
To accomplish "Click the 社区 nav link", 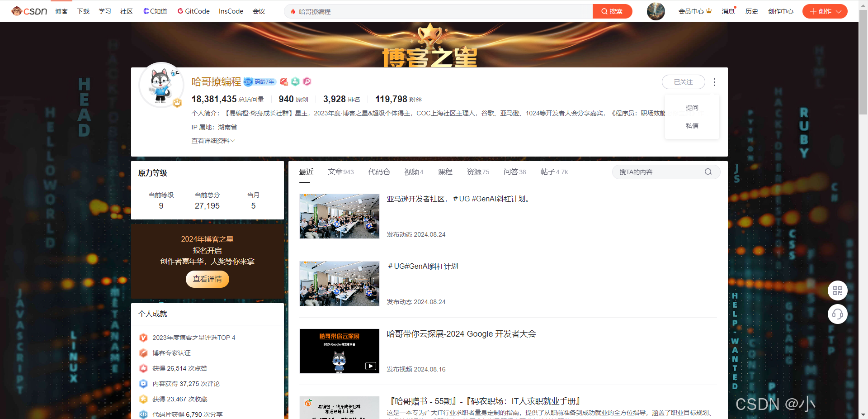I will pyautogui.click(x=127, y=11).
